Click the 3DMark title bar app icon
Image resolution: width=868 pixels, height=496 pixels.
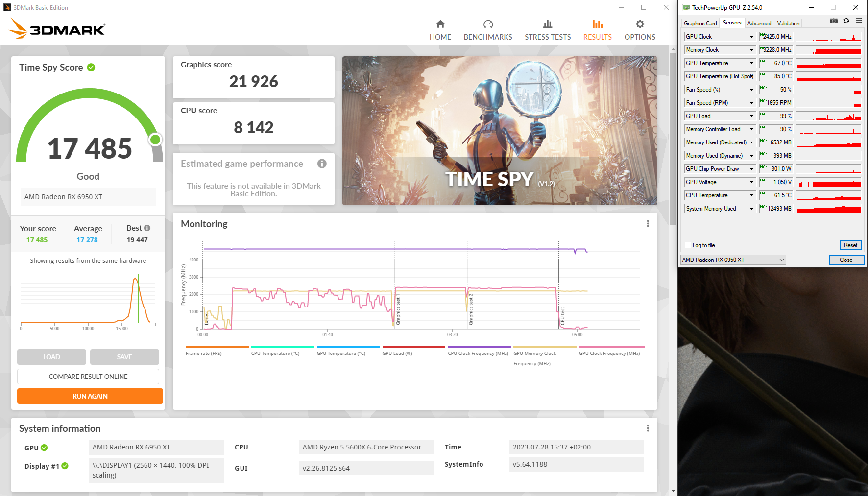click(x=7, y=7)
